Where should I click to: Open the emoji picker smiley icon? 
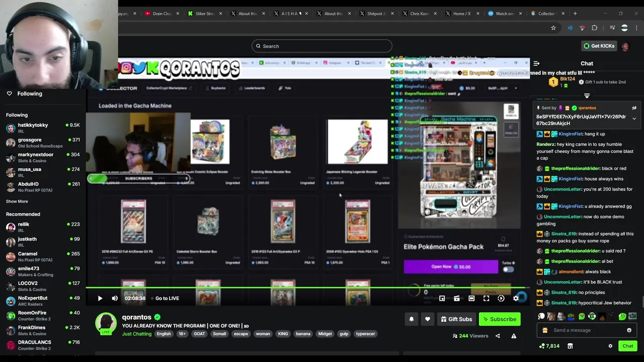click(629, 330)
